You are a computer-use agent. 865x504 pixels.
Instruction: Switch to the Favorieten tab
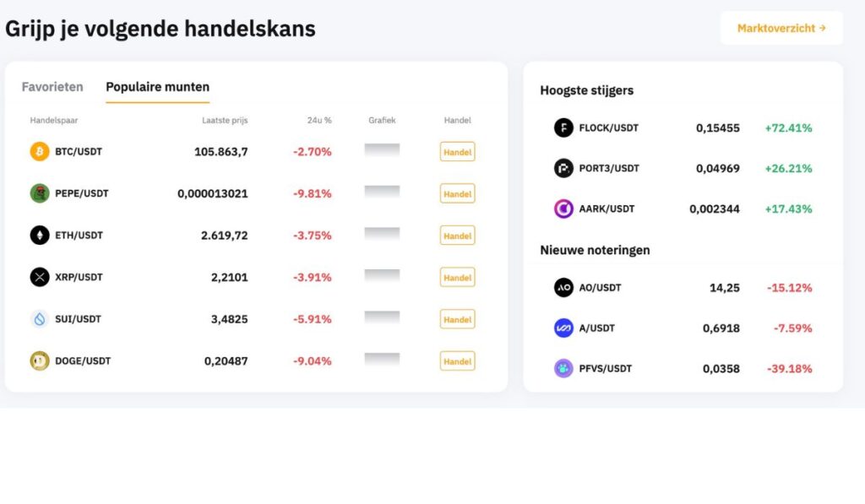pos(52,87)
